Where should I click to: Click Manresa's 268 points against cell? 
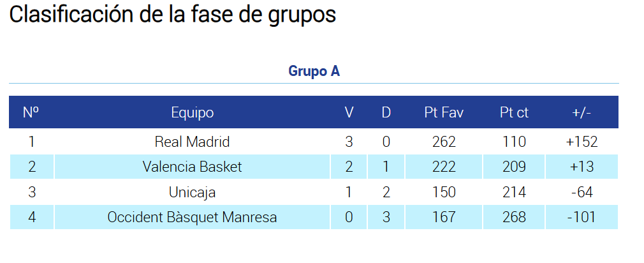point(514,218)
